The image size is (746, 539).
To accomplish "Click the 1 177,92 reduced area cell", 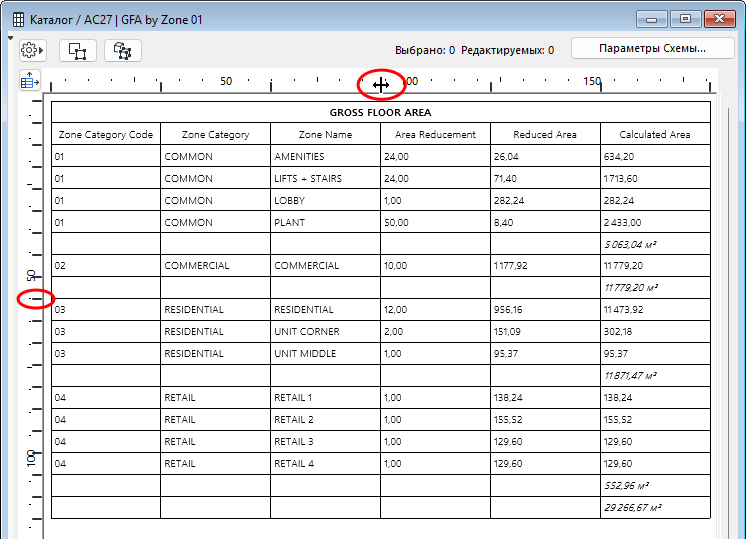I will (545, 265).
